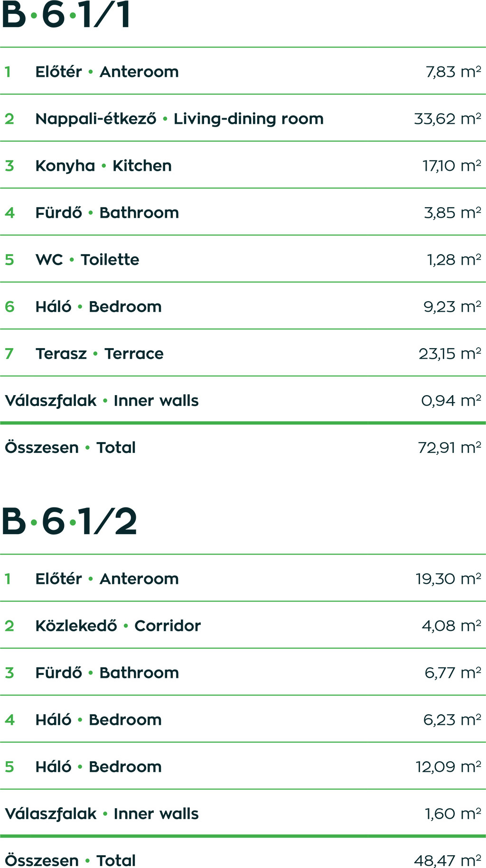Select the 1,60 m² Inner walls value

453,813
